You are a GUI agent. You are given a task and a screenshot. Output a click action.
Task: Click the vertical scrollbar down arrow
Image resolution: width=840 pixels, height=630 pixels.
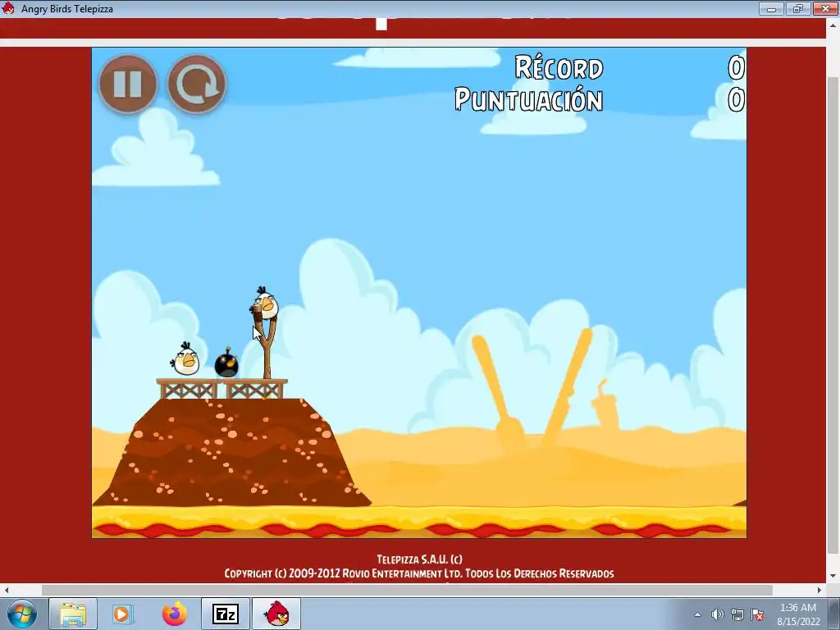tap(833, 577)
